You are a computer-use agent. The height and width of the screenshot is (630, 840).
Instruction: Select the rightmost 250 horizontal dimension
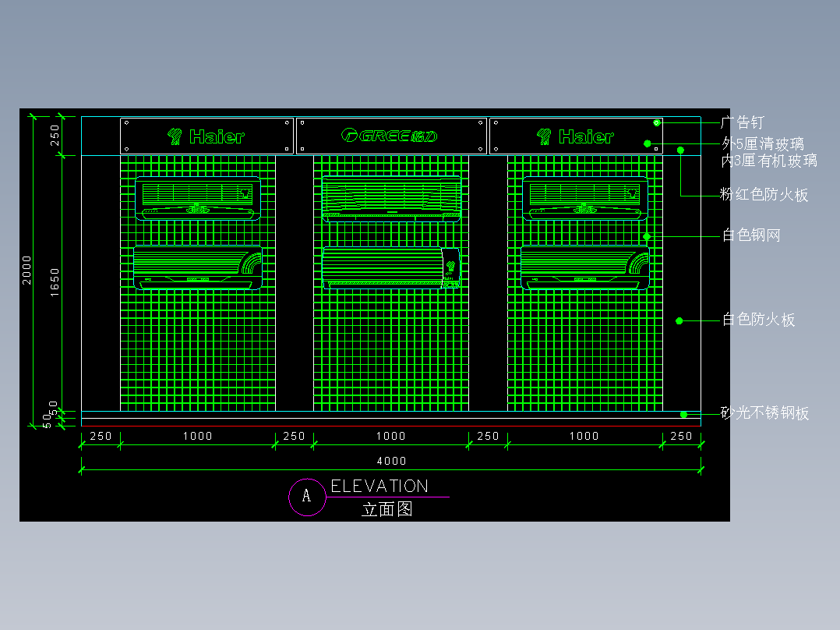pyautogui.click(x=681, y=436)
